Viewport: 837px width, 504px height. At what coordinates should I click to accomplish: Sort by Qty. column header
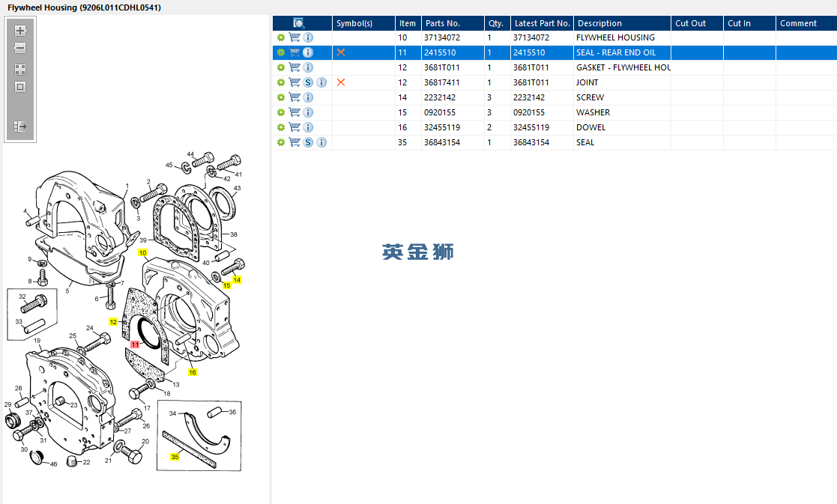click(497, 23)
